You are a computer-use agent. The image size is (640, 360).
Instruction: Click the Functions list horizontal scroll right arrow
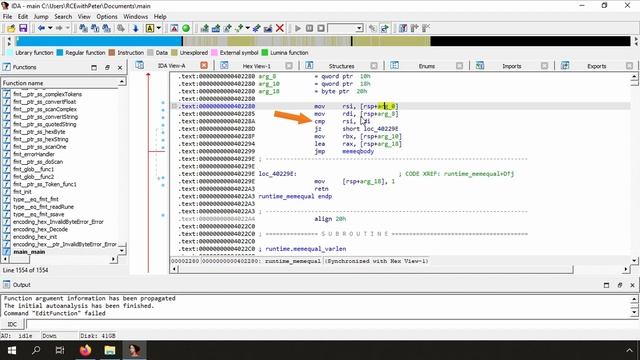113,259
